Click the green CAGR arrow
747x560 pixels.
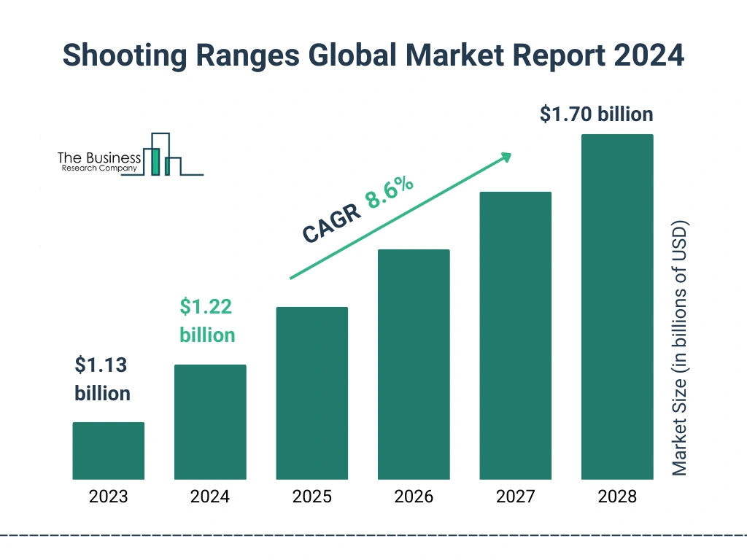pyautogui.click(x=400, y=216)
